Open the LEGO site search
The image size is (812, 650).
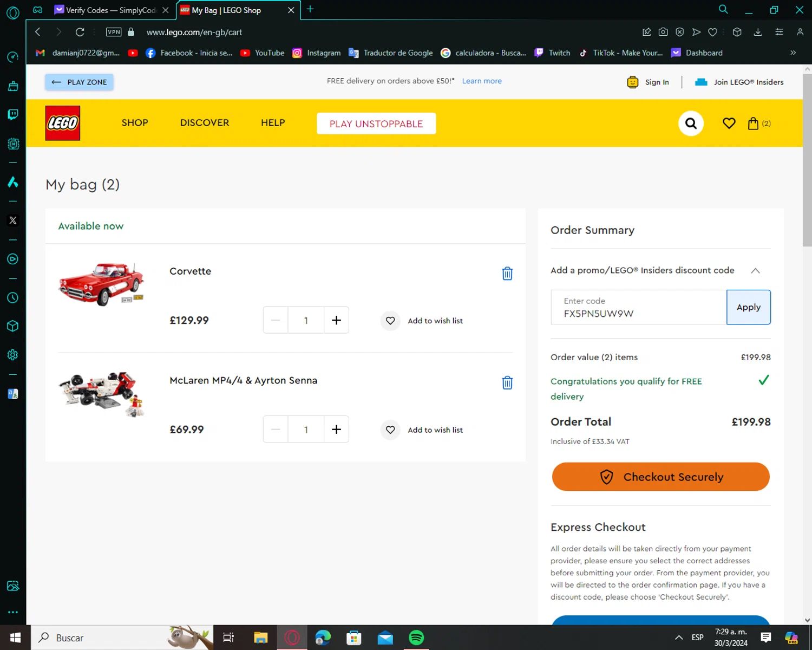(691, 123)
